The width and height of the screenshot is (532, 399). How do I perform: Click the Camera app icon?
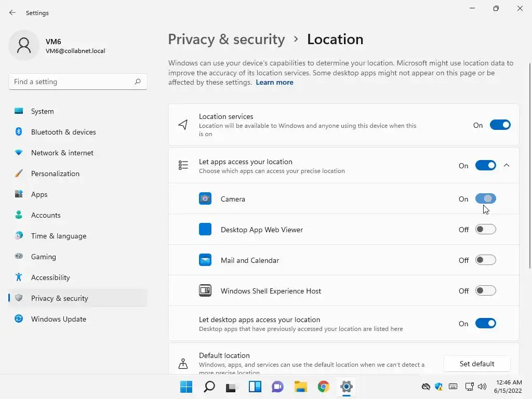(x=205, y=199)
